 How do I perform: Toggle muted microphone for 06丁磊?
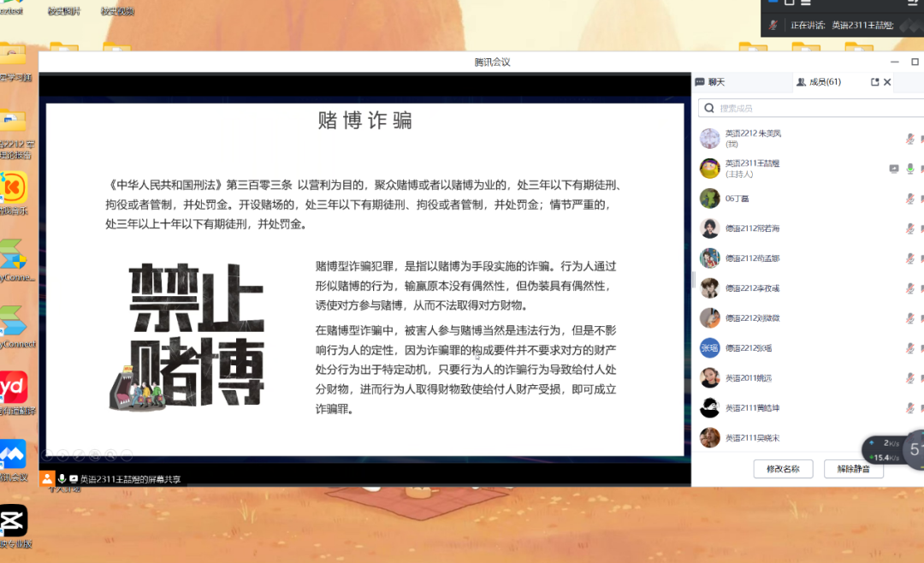910,199
